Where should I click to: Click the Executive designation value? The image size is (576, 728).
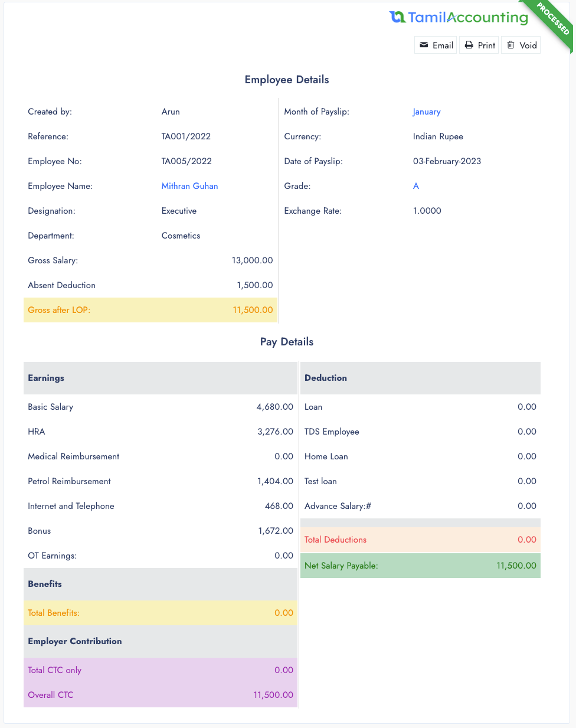(179, 211)
